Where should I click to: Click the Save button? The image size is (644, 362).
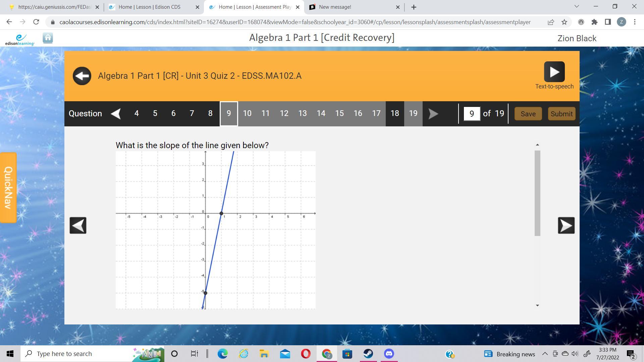click(x=528, y=114)
